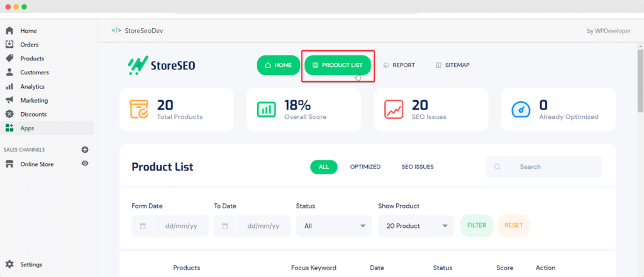Viewport: 644px width, 277px height.
Task: Click the Online Store label
Action: pyautogui.click(x=37, y=164)
